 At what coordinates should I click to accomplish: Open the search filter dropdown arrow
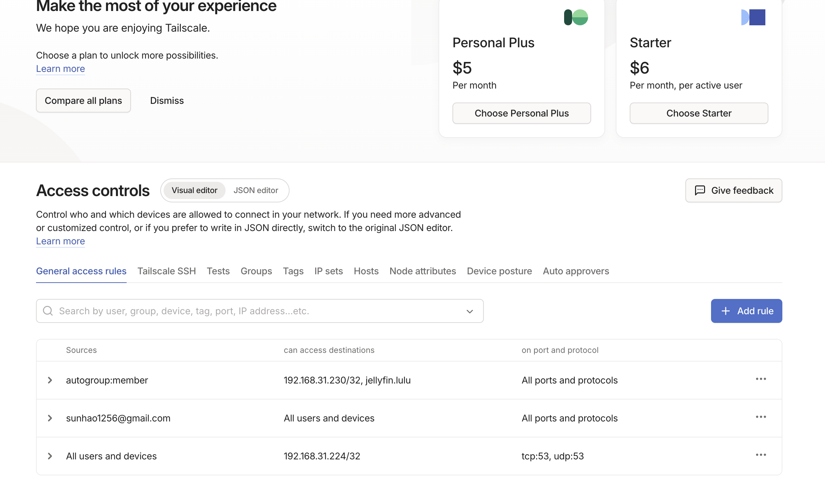point(470,311)
